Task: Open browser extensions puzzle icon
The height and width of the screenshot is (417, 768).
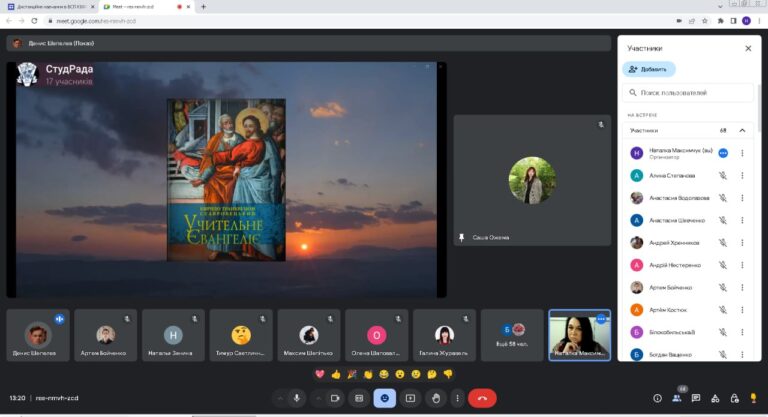Action: tap(720, 21)
